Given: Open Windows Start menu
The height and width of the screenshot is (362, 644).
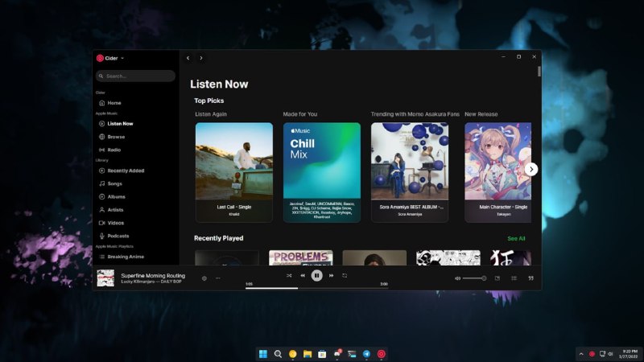Looking at the screenshot, I should pos(263,354).
